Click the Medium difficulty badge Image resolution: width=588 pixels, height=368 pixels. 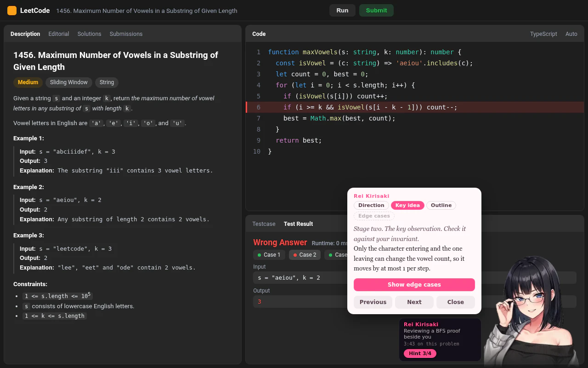pos(28,82)
